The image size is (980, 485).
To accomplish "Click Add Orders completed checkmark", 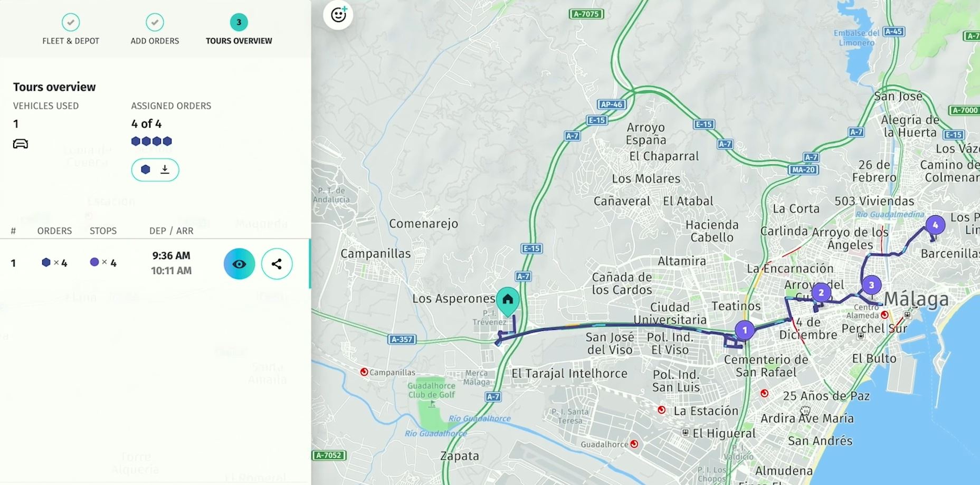I will (155, 22).
